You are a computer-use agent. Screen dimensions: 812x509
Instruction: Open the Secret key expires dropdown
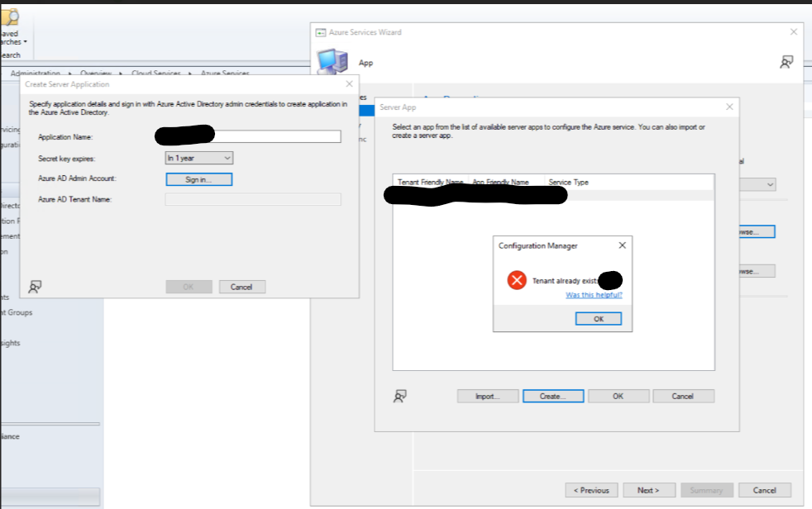199,158
